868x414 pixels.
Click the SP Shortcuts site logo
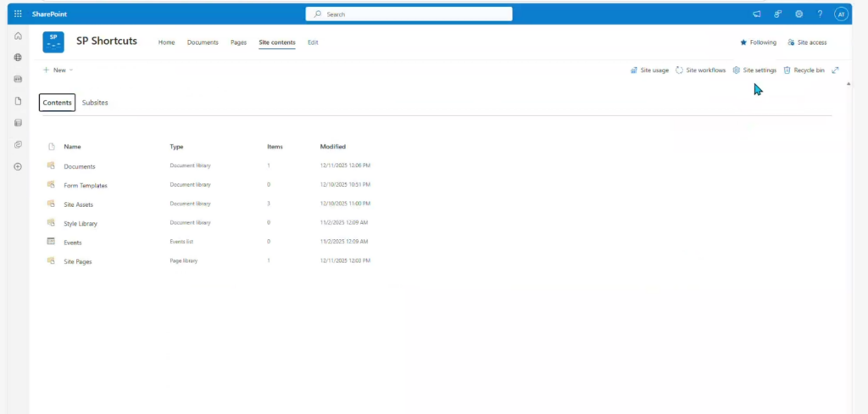[53, 42]
